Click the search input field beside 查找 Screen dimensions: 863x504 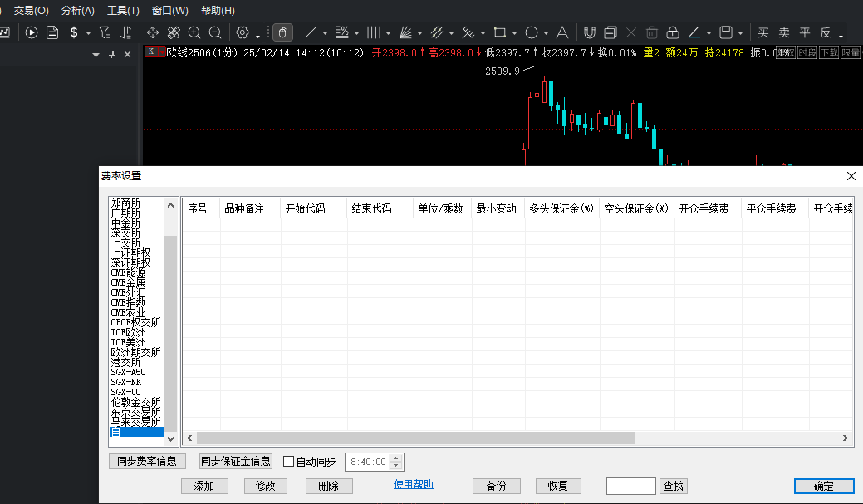coord(631,486)
